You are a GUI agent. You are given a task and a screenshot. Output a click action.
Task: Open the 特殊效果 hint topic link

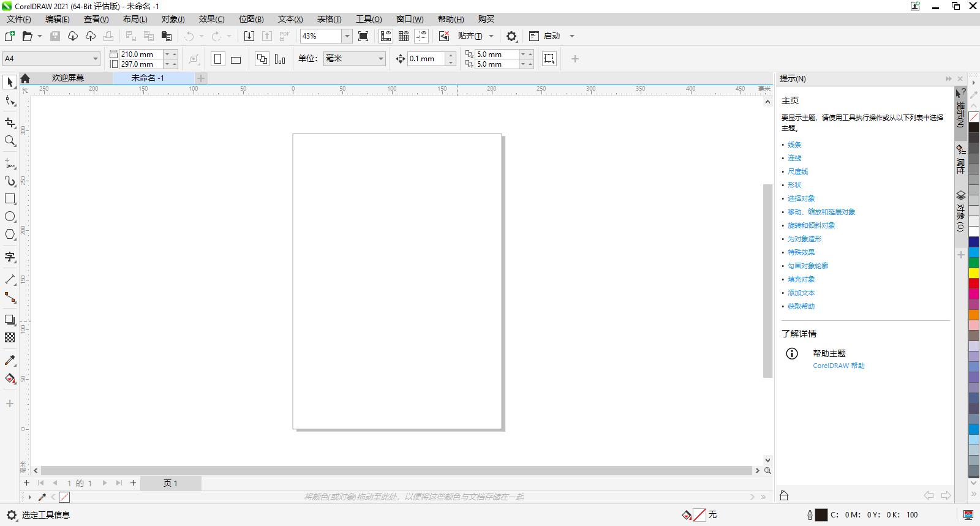801,252
